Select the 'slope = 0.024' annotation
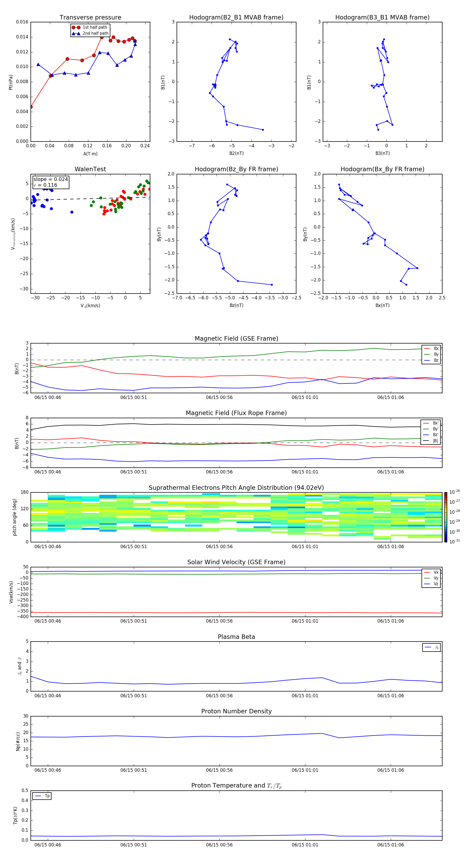Image resolution: width=473 pixels, height=868 pixels. [51, 179]
